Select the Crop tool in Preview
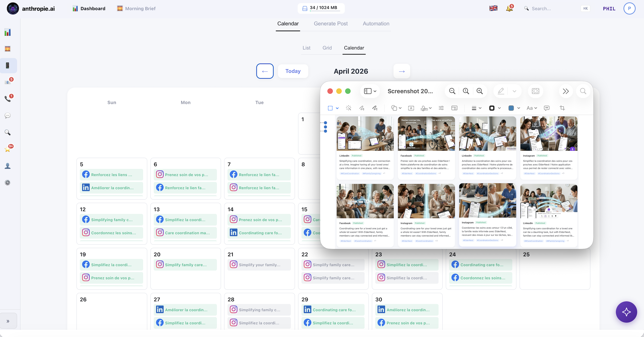This screenshot has width=644, height=337. (562, 108)
